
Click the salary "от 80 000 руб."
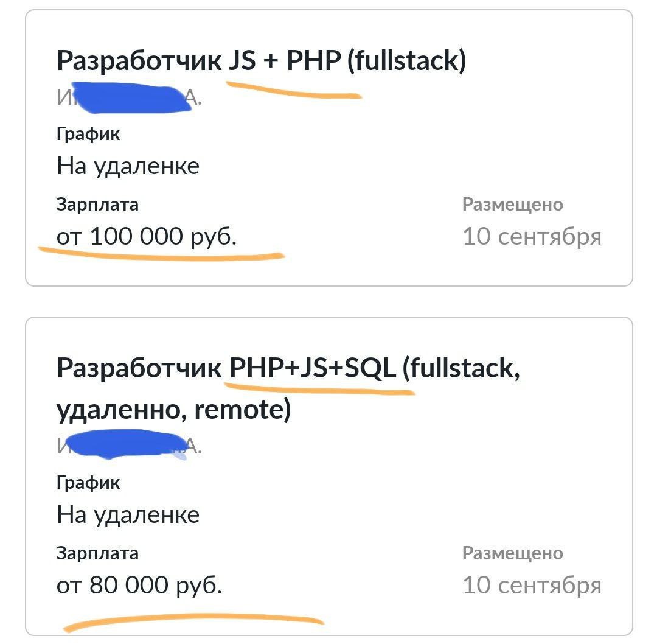139,586
